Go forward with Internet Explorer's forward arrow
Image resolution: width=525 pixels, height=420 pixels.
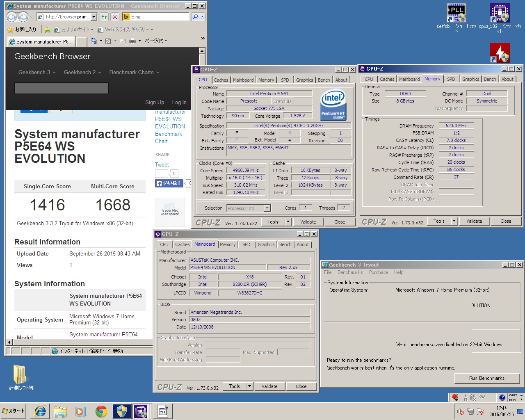(23, 17)
